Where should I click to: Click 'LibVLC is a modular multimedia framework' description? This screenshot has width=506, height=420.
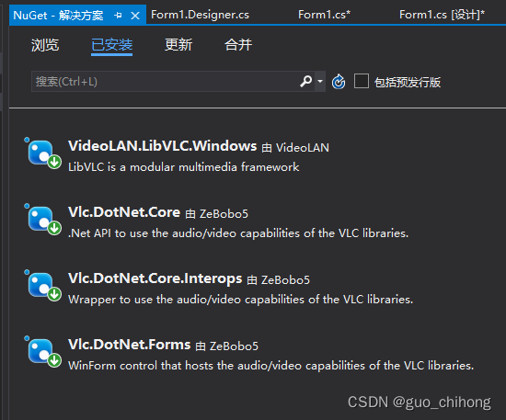pyautogui.click(x=184, y=167)
